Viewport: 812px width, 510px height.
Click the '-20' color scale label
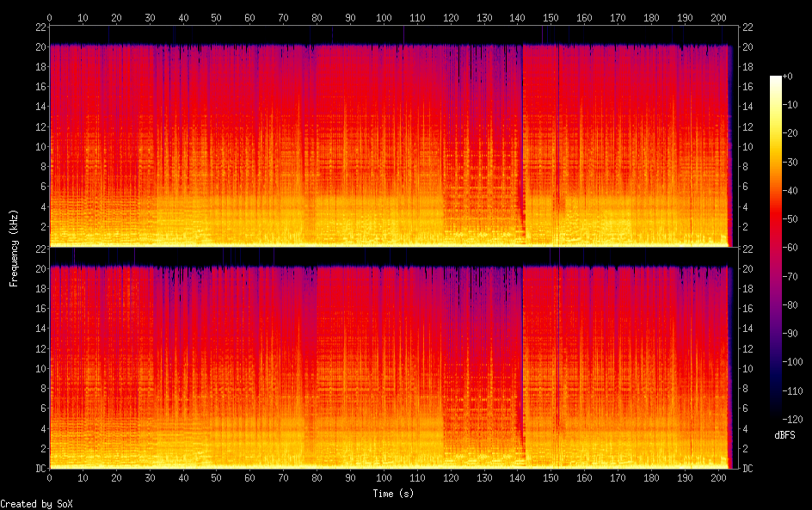(790, 133)
